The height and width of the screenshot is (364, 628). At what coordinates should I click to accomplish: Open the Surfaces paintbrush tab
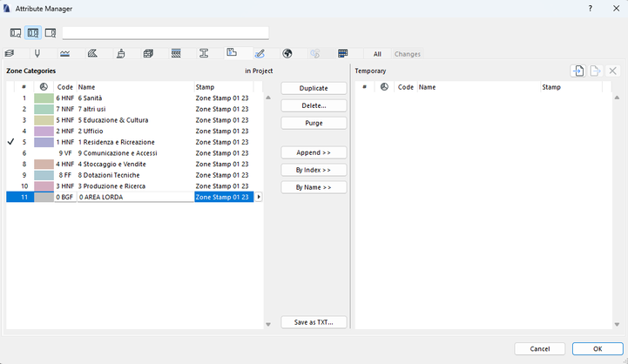(120, 53)
